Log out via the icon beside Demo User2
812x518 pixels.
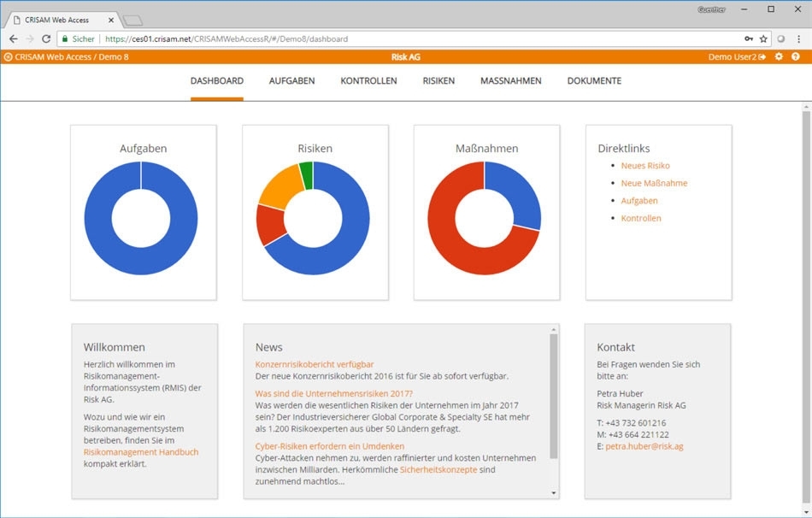coord(763,56)
